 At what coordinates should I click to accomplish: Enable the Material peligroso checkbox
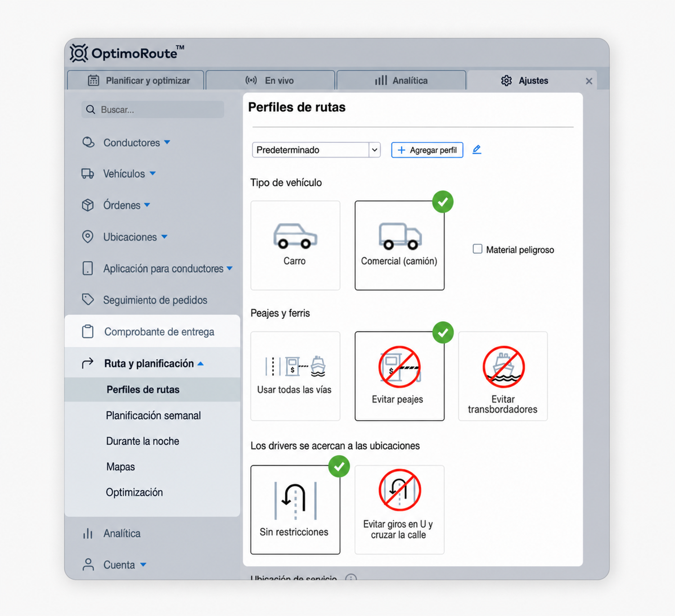(477, 249)
